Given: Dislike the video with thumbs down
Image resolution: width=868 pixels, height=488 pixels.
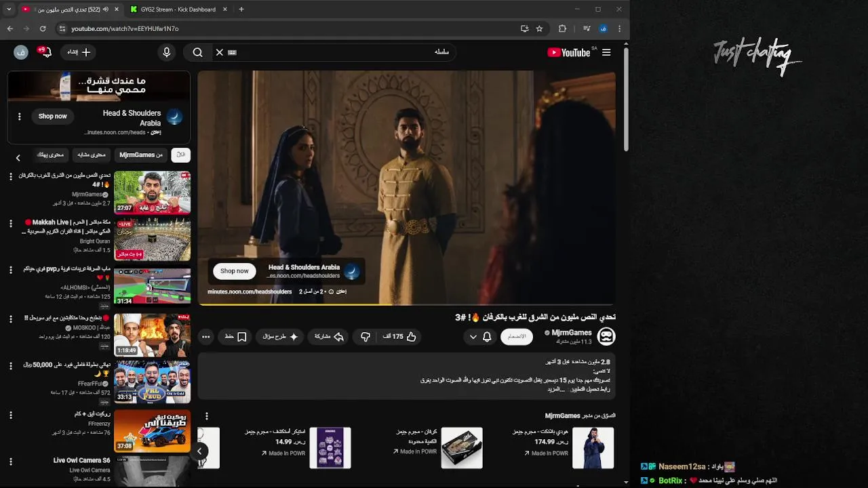Looking at the screenshot, I should [x=366, y=337].
